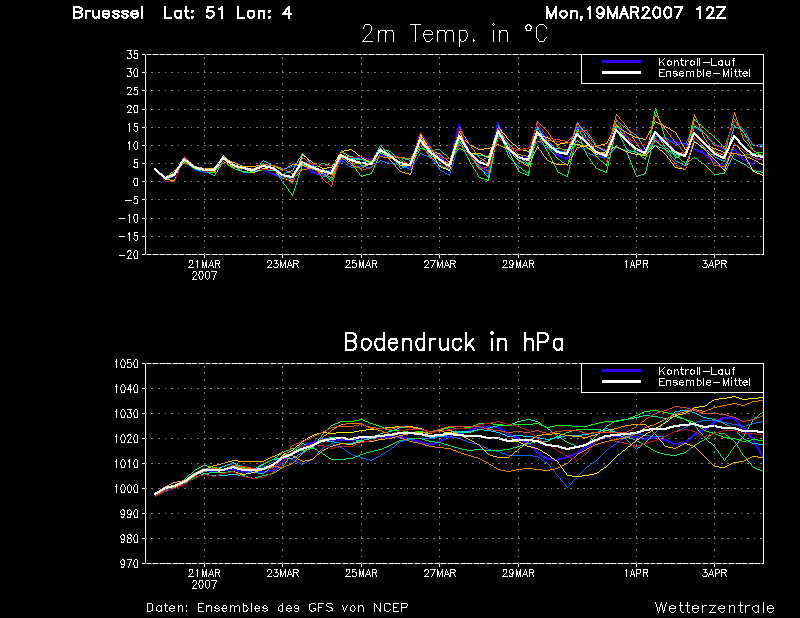Click the 29MAR label under pressure chart
The image size is (800, 618).
518,574
